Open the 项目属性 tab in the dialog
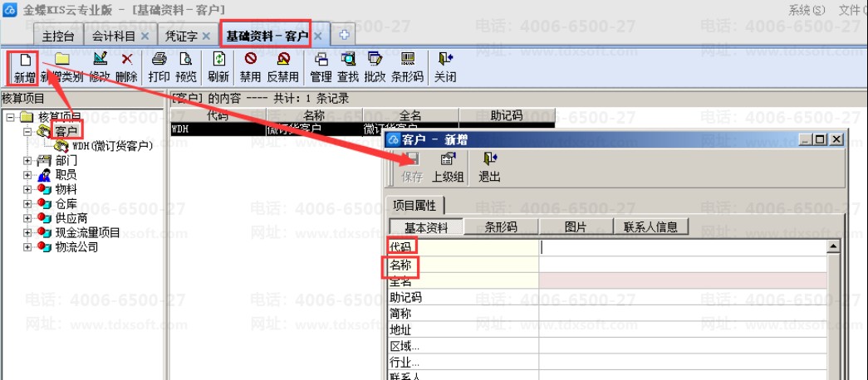This screenshot has width=868, height=380. click(414, 206)
